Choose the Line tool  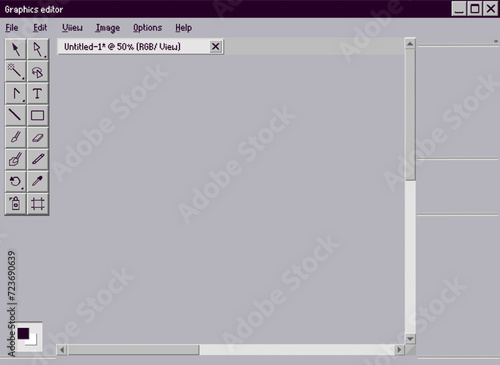click(x=16, y=115)
